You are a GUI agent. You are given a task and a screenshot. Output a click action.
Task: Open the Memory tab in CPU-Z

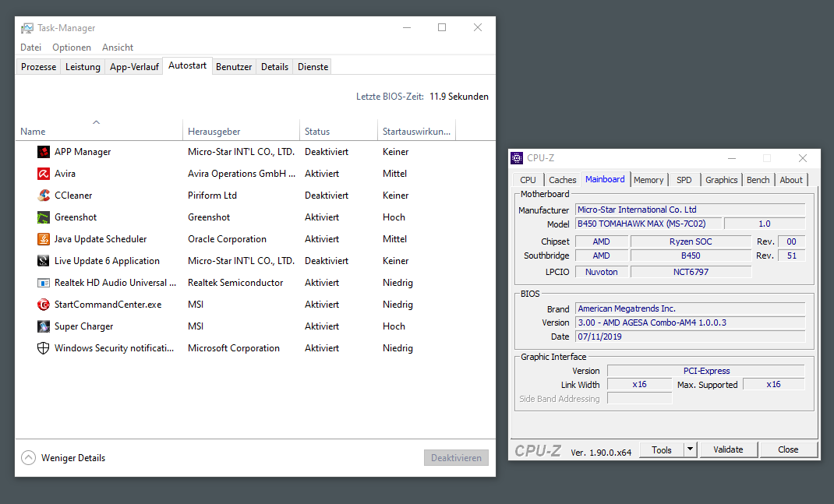648,180
